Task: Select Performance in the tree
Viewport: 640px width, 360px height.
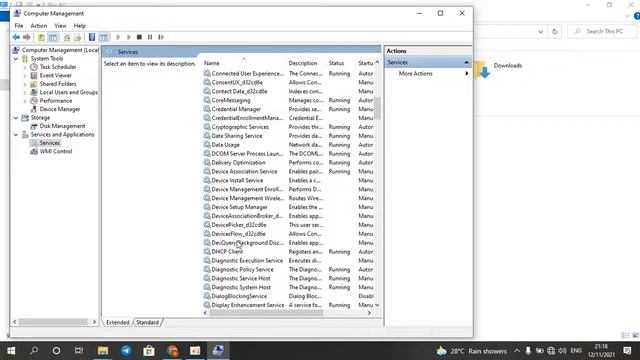Action: pos(56,101)
